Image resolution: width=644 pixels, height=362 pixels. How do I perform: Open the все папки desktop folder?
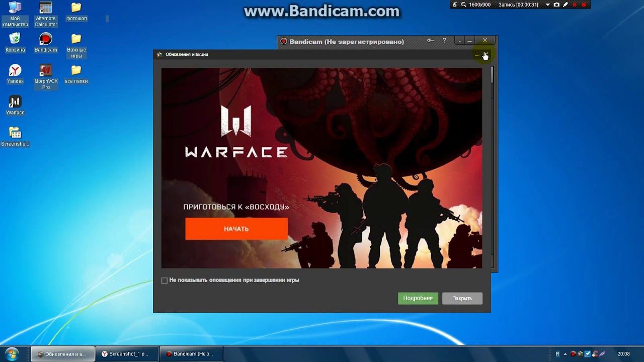76,74
